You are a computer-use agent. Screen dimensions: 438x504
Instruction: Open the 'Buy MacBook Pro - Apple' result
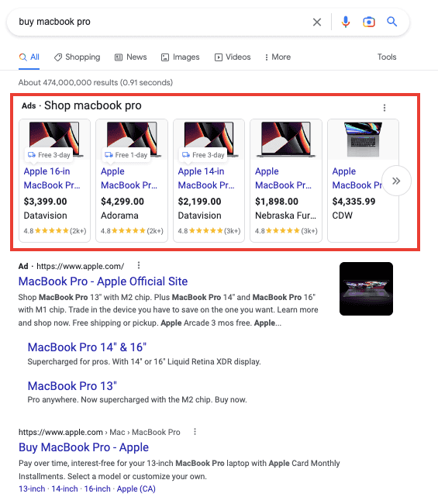(x=84, y=447)
